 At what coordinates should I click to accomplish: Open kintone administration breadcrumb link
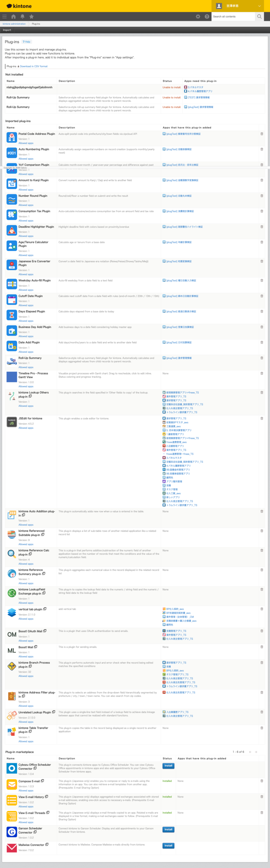tap(14, 24)
